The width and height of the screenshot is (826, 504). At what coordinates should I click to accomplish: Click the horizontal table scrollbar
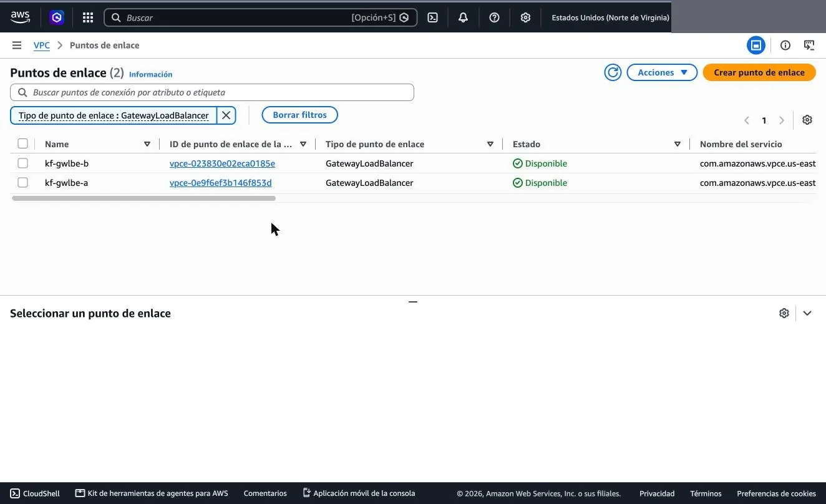click(143, 198)
